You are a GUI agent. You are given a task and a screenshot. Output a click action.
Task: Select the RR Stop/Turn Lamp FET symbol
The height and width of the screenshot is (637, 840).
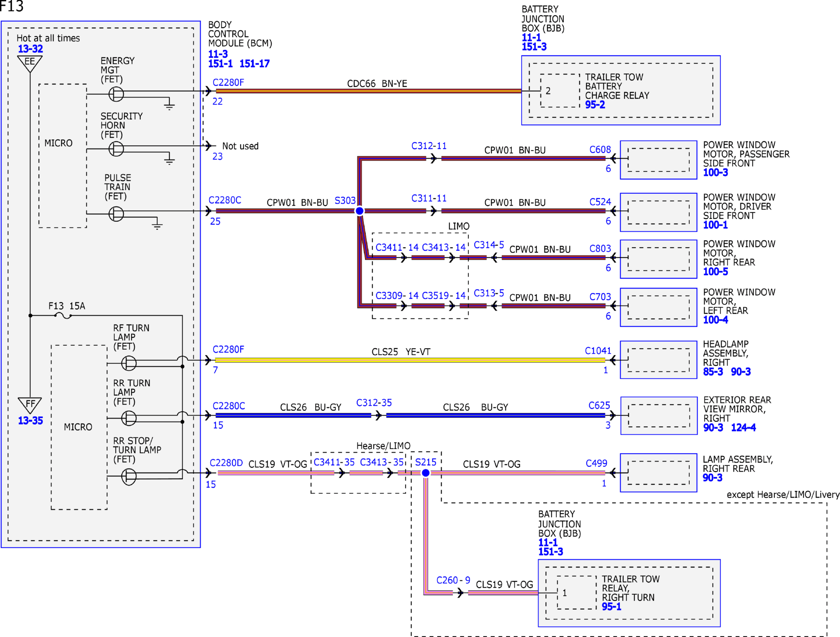(129, 476)
